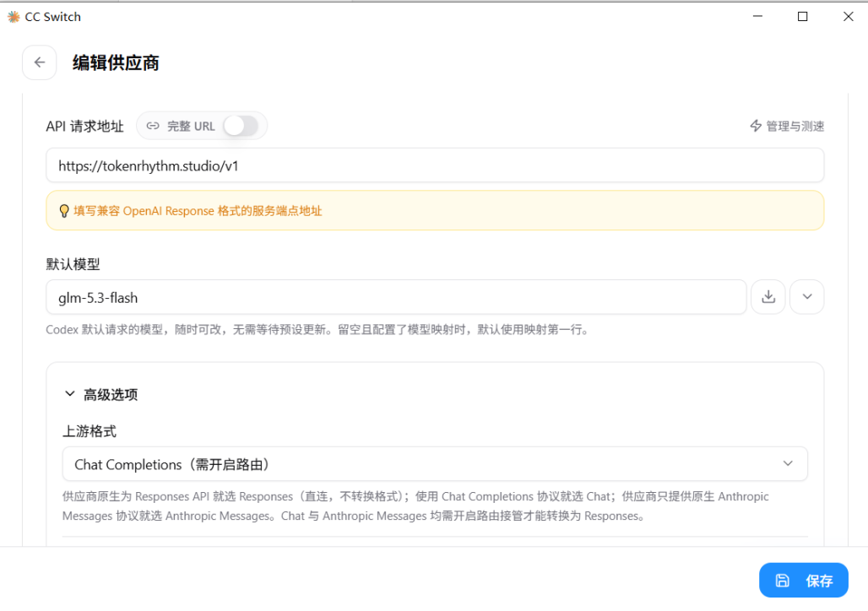Open the 上游格式 Chat Completions dropdown

pos(435,464)
